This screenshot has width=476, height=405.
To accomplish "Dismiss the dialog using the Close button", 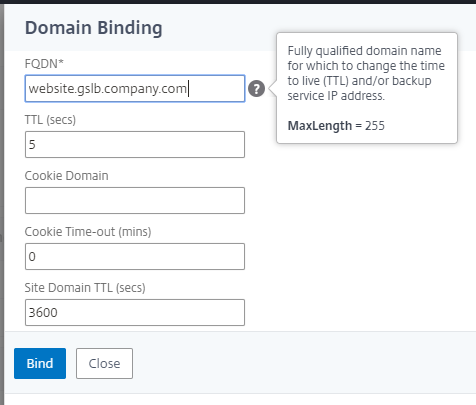I will click(x=104, y=363).
